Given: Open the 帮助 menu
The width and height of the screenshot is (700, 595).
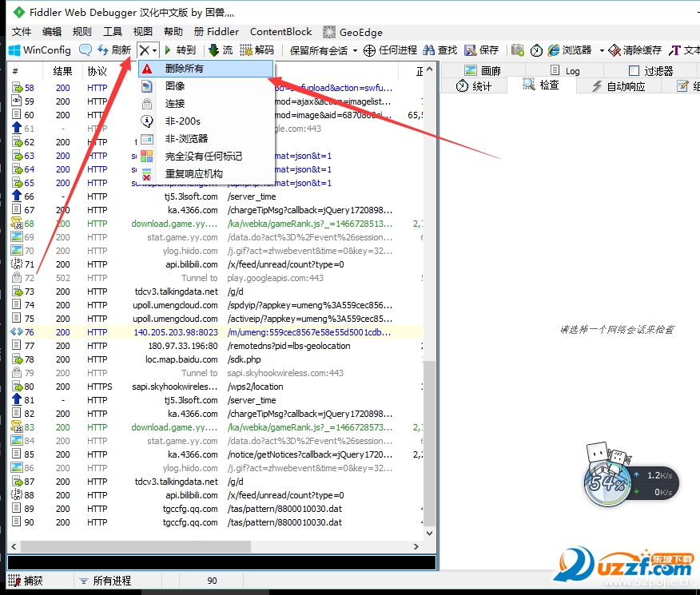Looking at the screenshot, I should (173, 32).
